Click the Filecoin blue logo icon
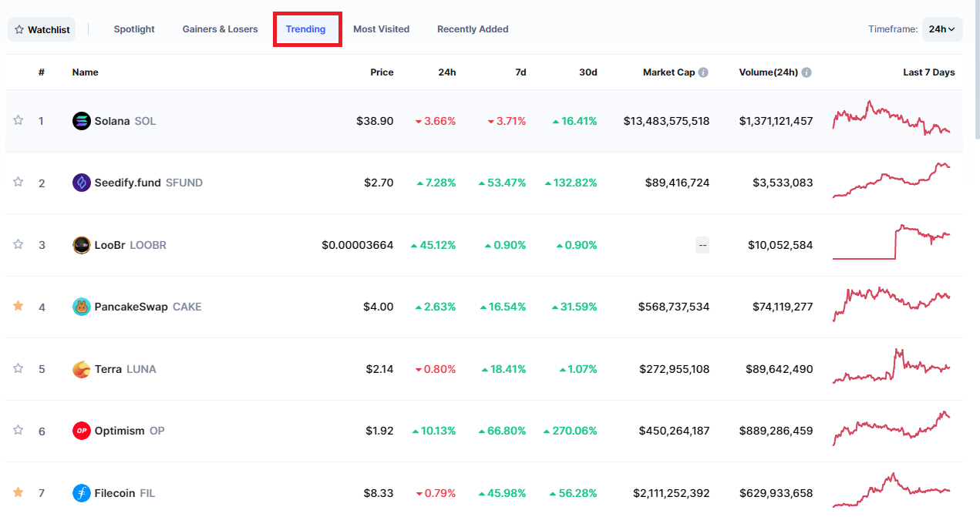The image size is (980, 517). click(81, 492)
